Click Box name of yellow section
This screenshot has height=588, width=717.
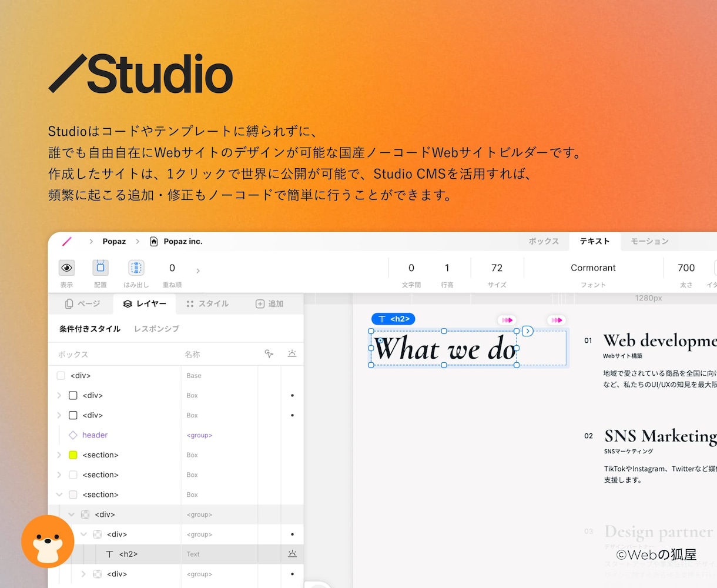pyautogui.click(x=192, y=455)
